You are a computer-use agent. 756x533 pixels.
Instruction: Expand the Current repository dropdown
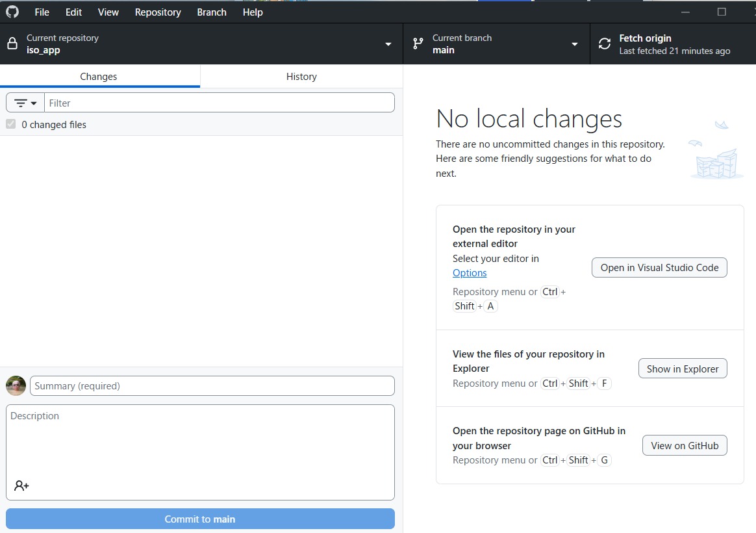tap(388, 44)
